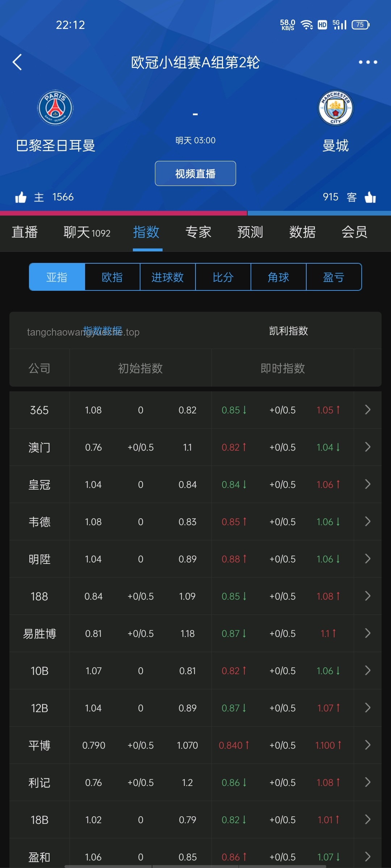Select the 比分 segment
This screenshot has width=391, height=868.
click(x=223, y=277)
